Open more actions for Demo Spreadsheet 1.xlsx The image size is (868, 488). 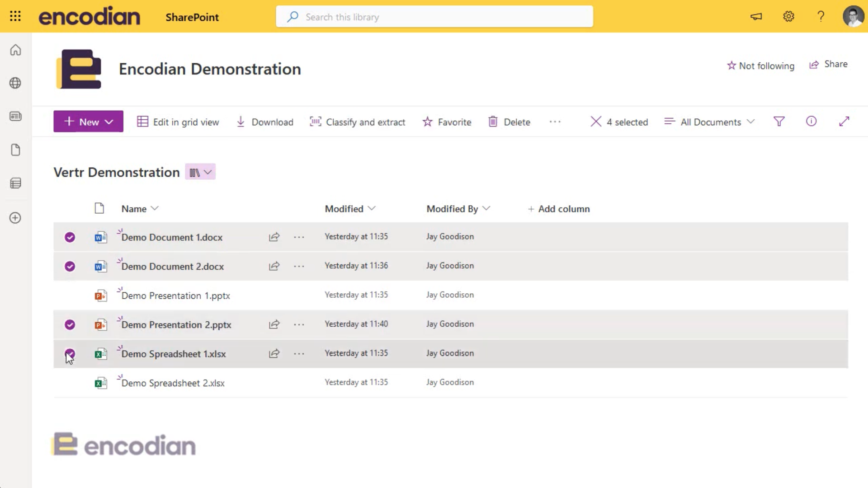tap(299, 353)
